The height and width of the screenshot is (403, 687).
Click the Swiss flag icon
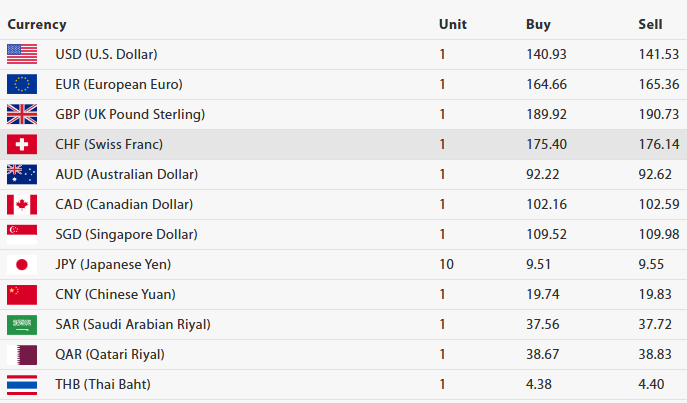[22, 144]
